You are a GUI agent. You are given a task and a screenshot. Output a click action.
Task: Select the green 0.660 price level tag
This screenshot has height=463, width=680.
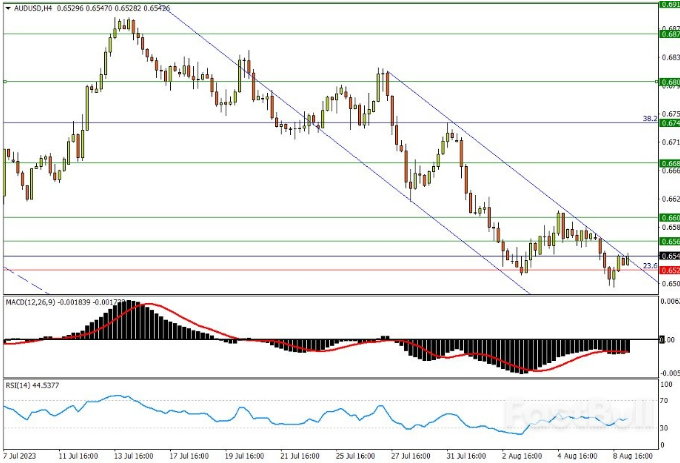point(668,217)
